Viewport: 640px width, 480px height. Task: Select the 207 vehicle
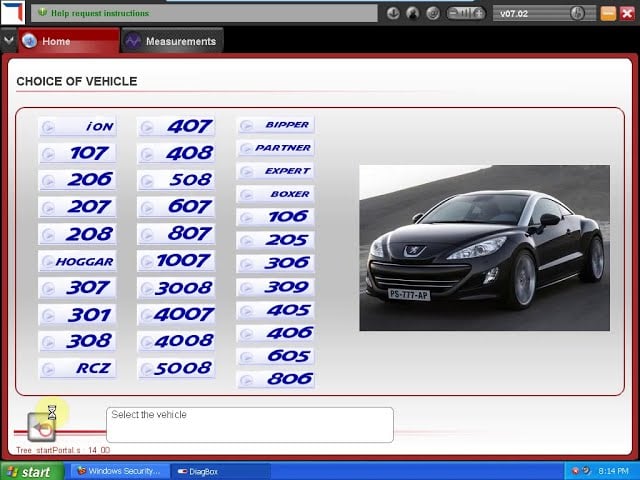pyautogui.click(x=78, y=207)
